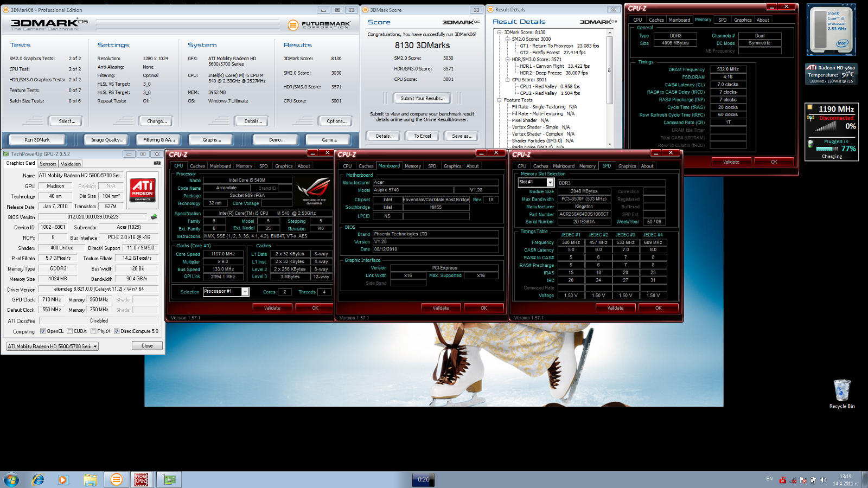Collapse the 3DMark Score: 8130 tree node
868x488 pixels.
click(x=500, y=33)
